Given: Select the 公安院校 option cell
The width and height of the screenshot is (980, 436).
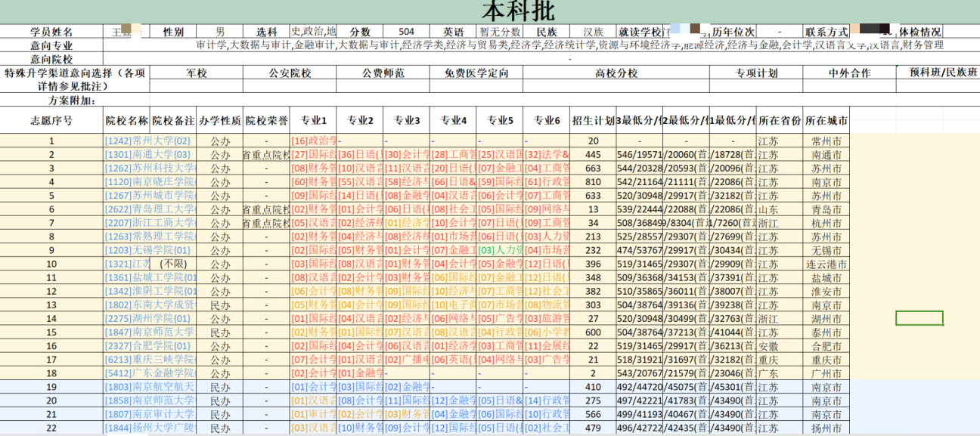Looking at the screenshot, I should point(289,73).
